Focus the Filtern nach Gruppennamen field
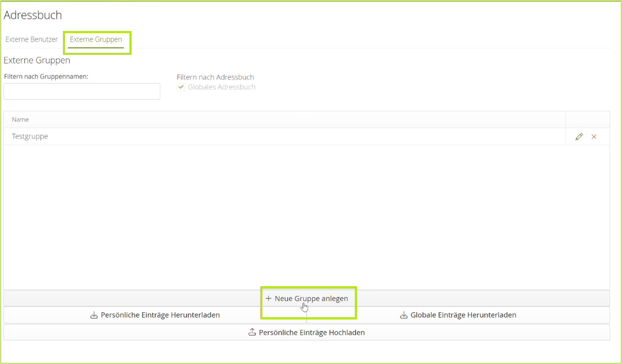 pyautogui.click(x=82, y=91)
